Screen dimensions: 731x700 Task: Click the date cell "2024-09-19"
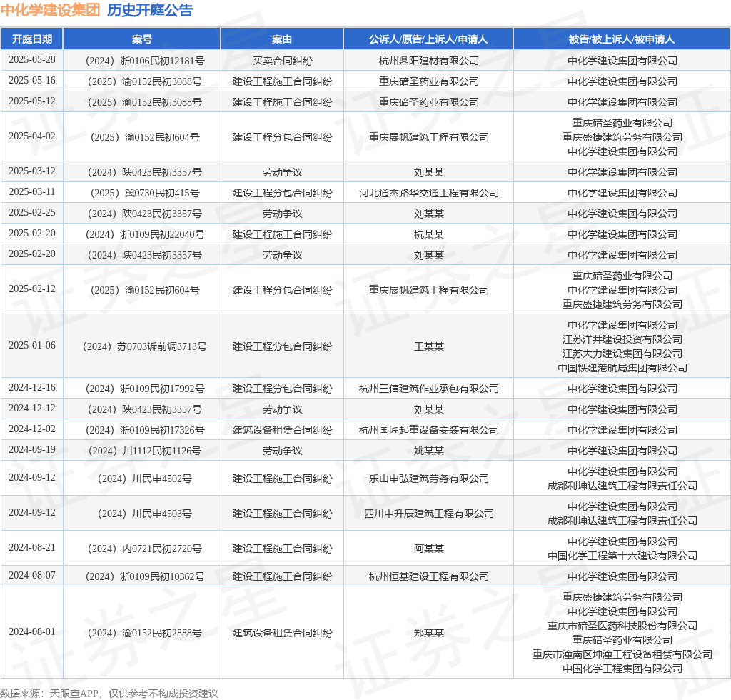coord(31,449)
